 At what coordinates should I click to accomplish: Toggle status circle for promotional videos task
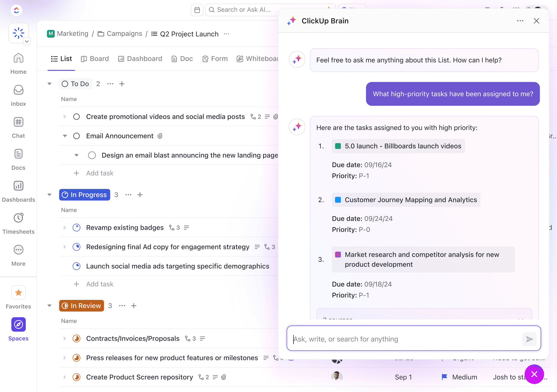[77, 117]
